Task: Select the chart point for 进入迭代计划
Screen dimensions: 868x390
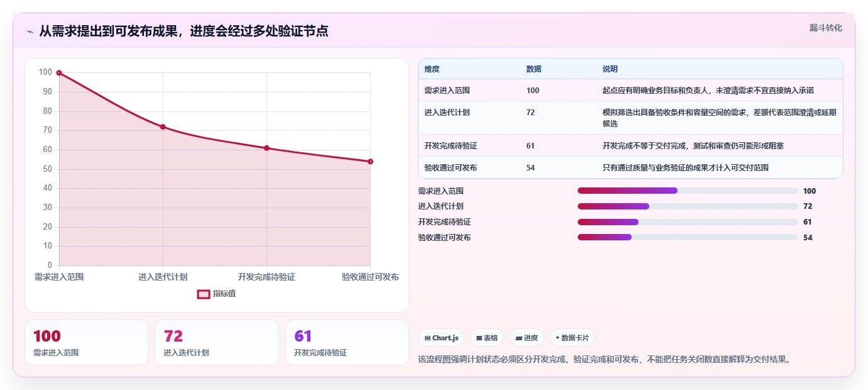Action: [x=163, y=127]
